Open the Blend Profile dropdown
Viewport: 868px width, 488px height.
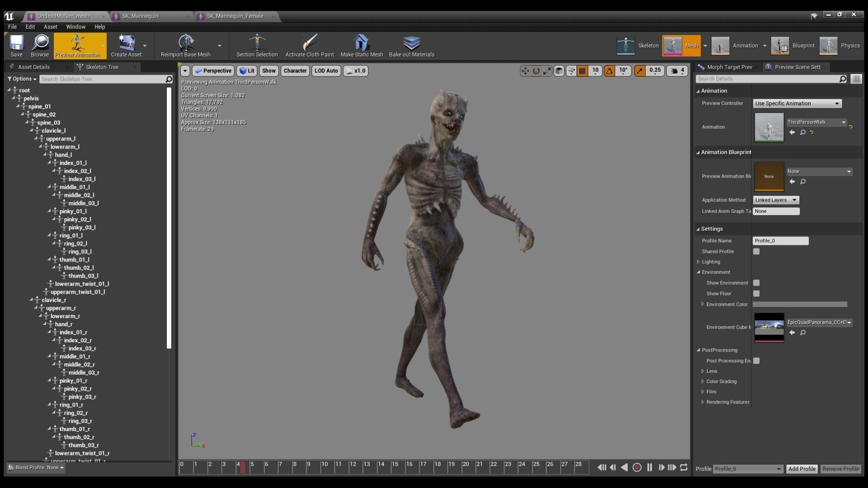click(36, 468)
